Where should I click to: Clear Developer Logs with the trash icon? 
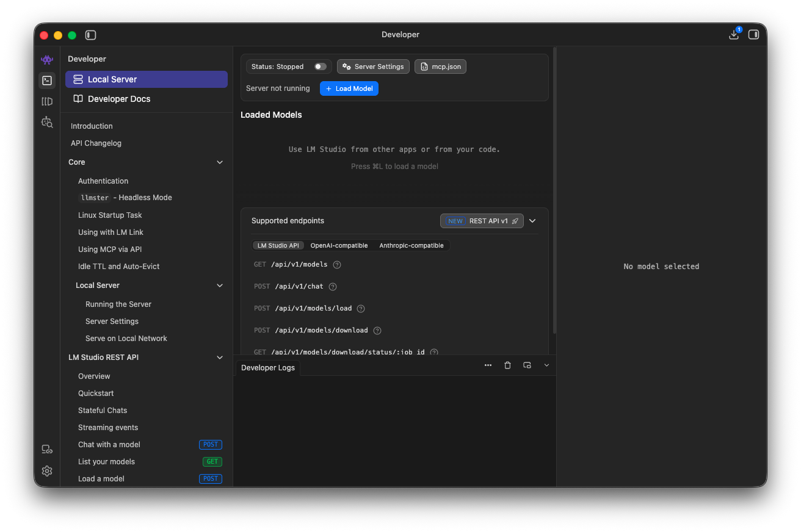coord(507,365)
